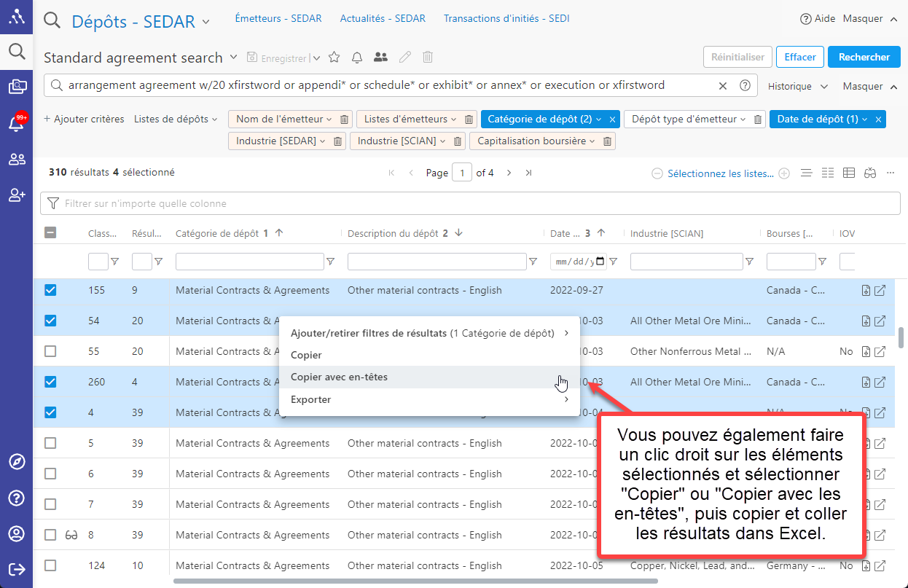The width and height of the screenshot is (908, 588).
Task: Open more options ellipsis in results toolbar
Action: click(x=891, y=173)
